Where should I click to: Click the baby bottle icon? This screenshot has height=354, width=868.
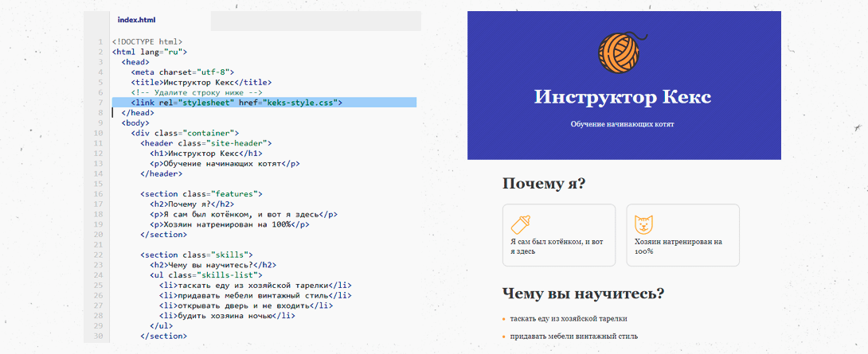point(520,224)
